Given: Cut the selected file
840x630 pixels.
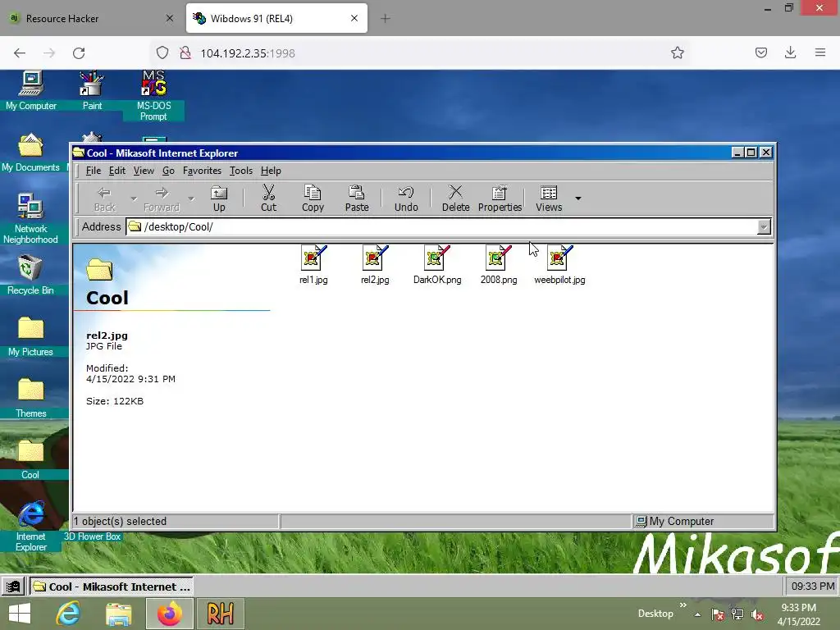Looking at the screenshot, I should [x=268, y=199].
